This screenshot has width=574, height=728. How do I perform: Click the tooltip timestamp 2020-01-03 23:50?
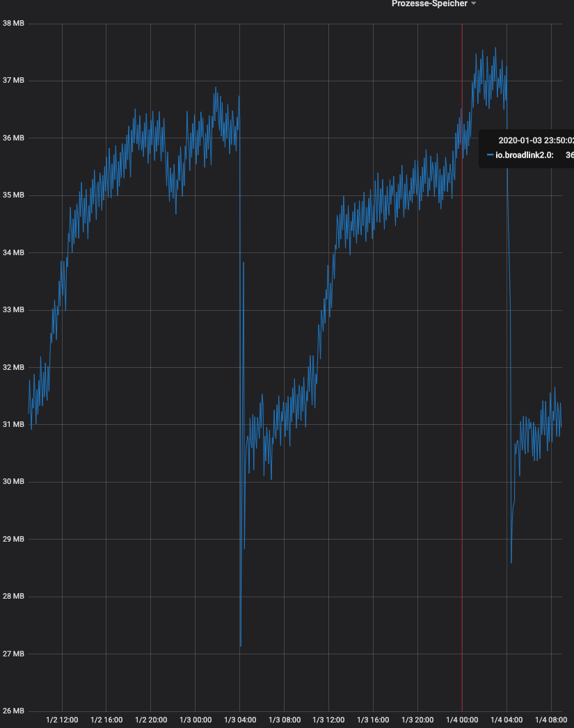point(536,140)
